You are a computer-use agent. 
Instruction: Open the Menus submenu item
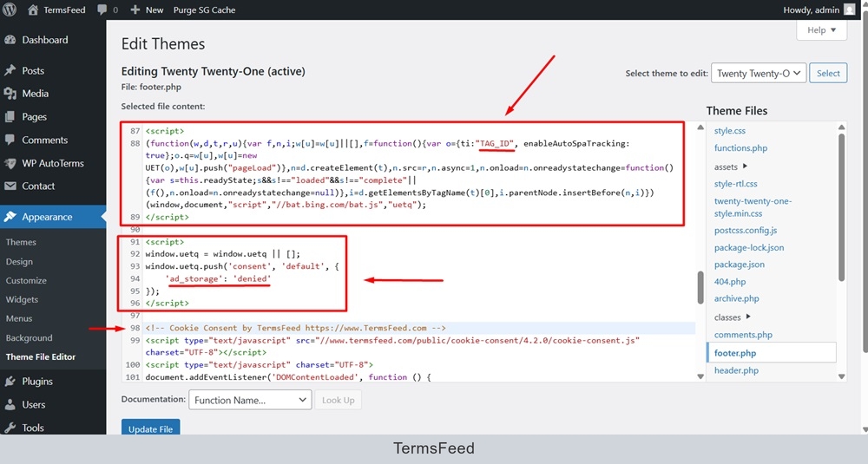pos(19,318)
